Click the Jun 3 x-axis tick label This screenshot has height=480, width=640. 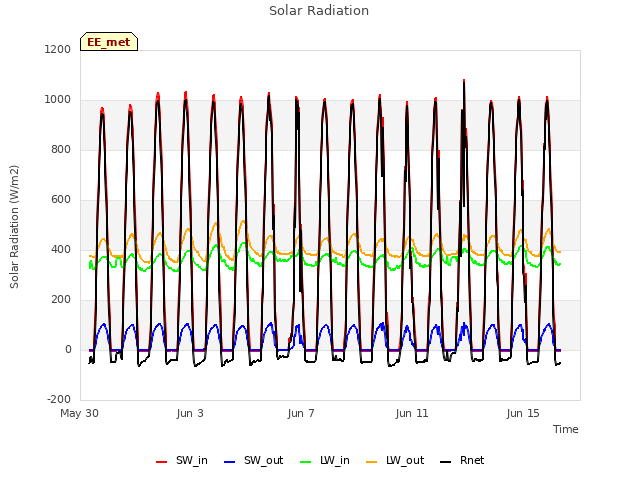190,413
